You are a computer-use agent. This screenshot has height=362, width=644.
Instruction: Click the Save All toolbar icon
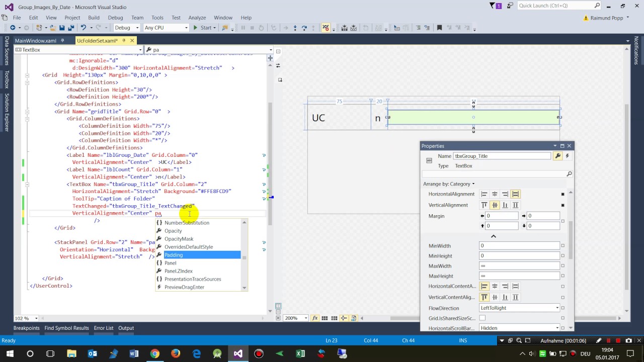click(x=70, y=28)
